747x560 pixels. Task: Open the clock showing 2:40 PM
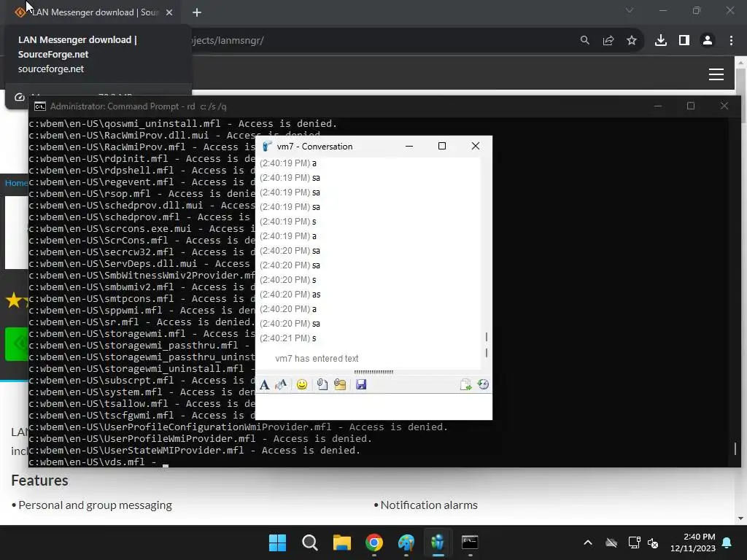693,542
